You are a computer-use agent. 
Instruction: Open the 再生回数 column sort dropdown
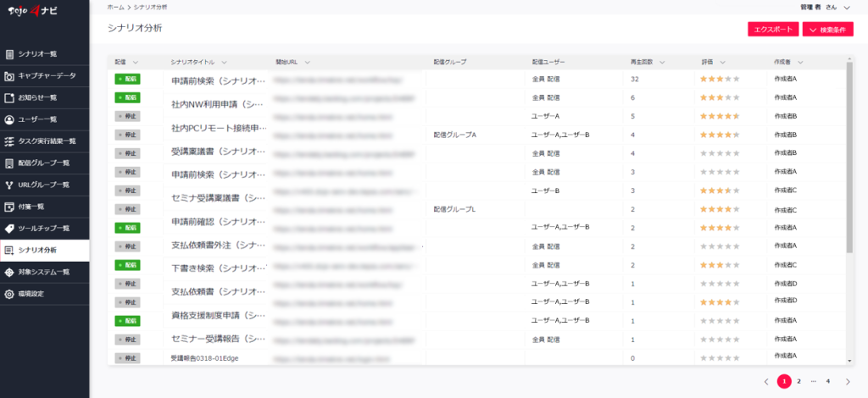(661, 62)
